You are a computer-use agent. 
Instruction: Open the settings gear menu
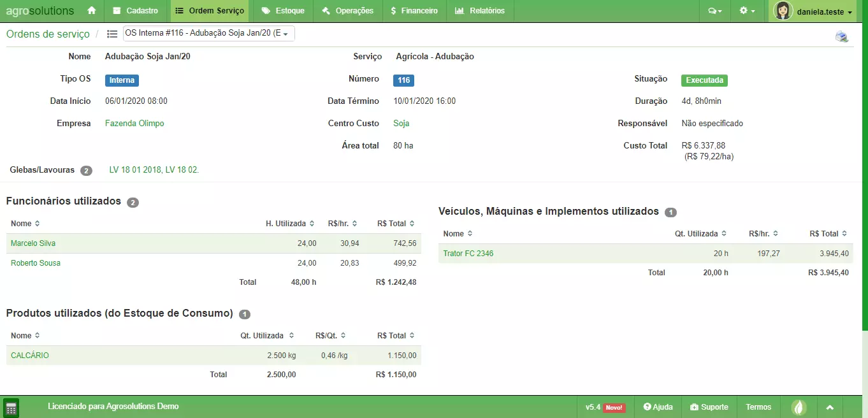[747, 11]
